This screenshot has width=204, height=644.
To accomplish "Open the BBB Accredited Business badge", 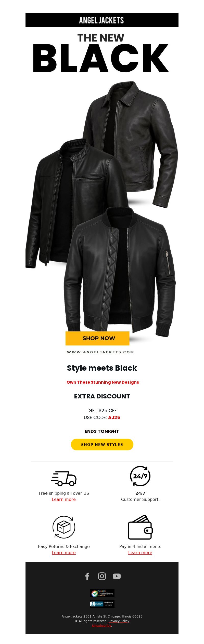I will 102,604.
